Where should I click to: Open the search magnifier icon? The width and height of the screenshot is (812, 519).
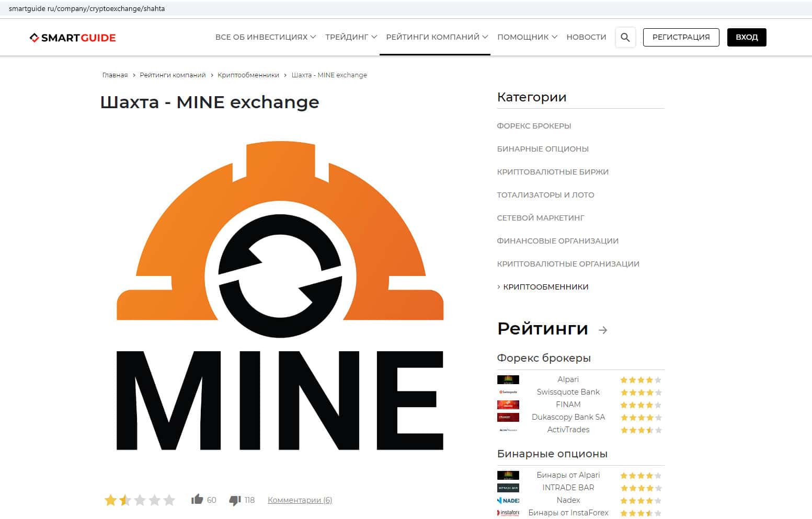point(625,37)
